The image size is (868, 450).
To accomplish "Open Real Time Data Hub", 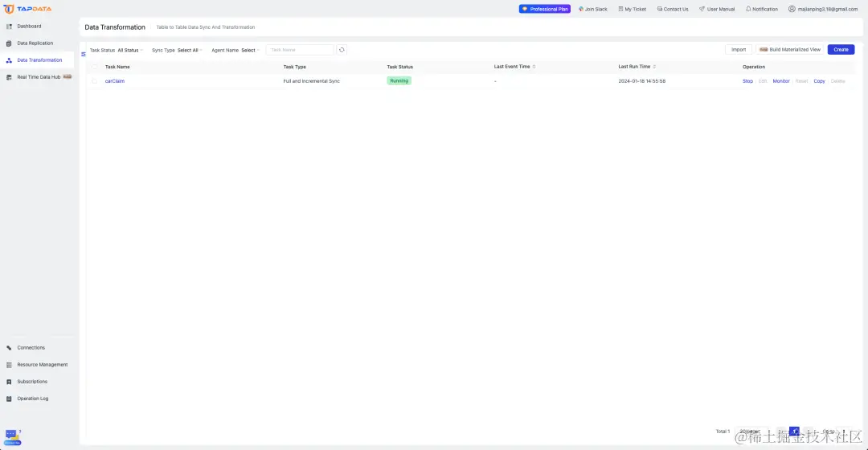I will click(x=39, y=77).
